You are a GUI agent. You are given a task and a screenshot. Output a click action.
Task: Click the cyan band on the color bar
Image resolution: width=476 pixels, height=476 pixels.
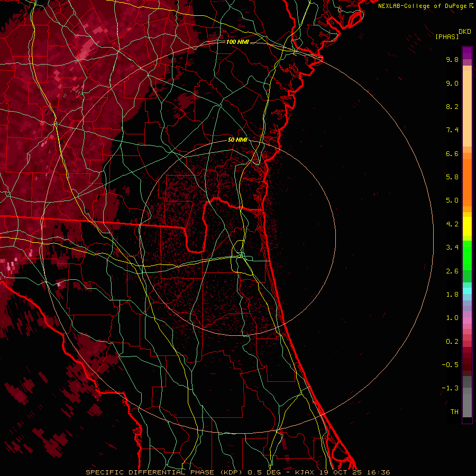tap(467, 291)
